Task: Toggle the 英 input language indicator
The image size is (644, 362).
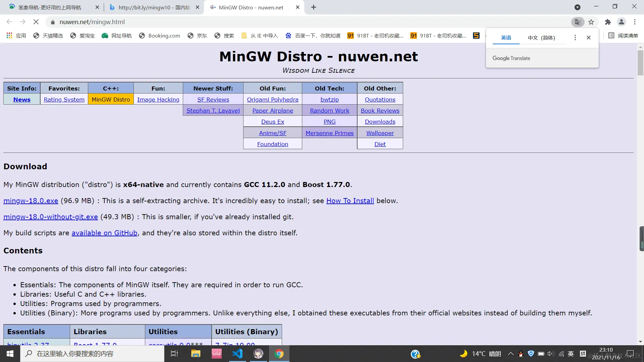Action: coord(570,354)
